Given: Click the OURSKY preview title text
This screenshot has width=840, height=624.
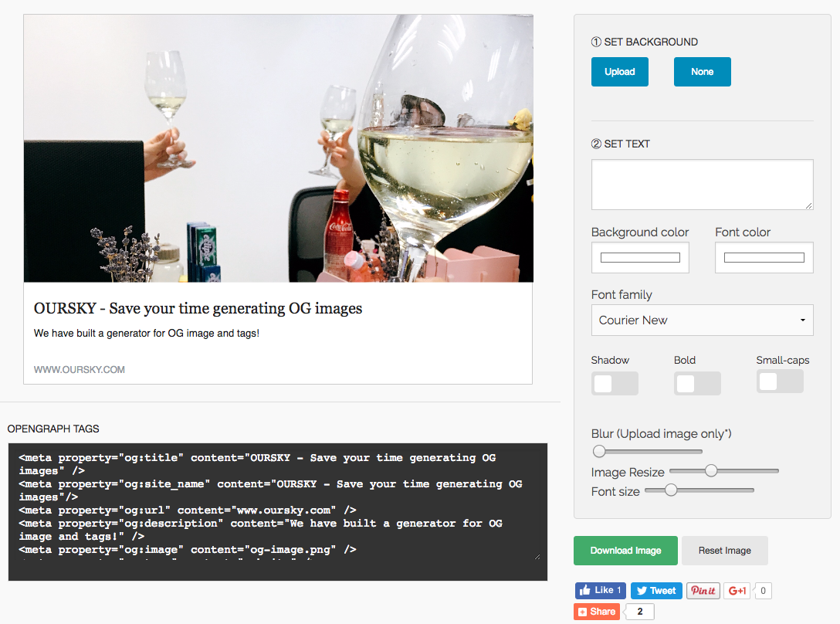Looking at the screenshot, I should click(x=198, y=308).
